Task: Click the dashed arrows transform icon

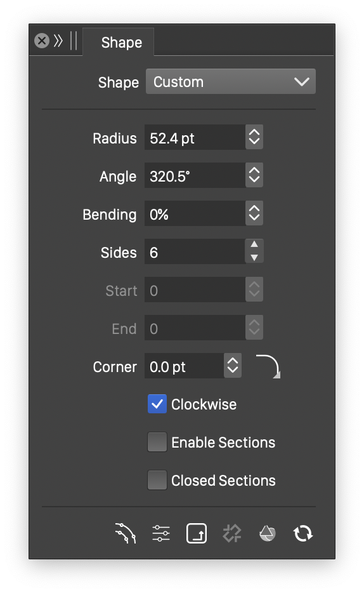Action: [x=232, y=533]
